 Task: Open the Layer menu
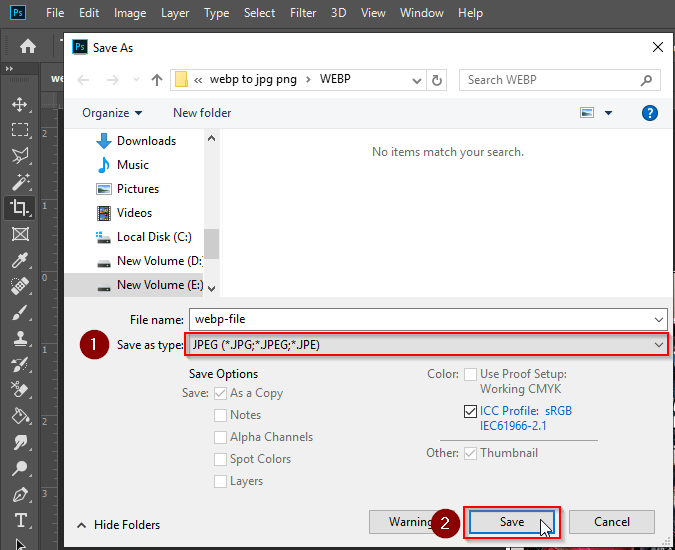click(175, 13)
